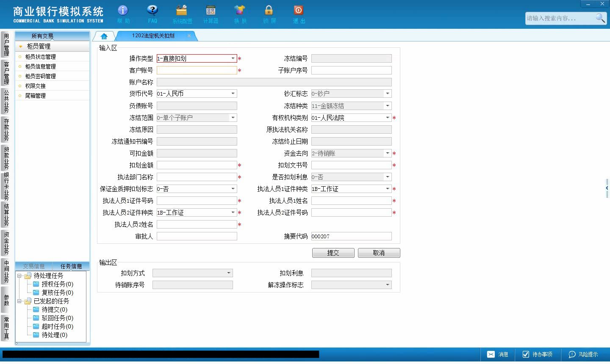Open 系统配置 system configuration
The height and width of the screenshot is (364, 610).
182,14
